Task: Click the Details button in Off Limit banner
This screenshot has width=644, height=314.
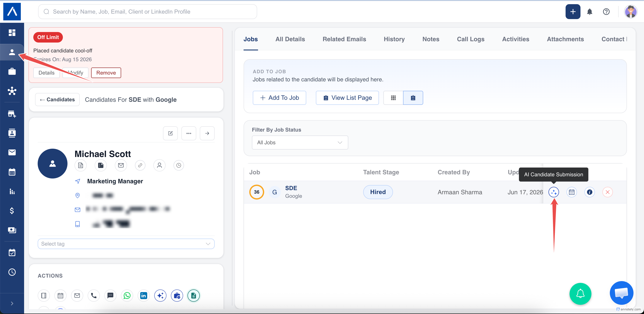Action: pos(46,73)
